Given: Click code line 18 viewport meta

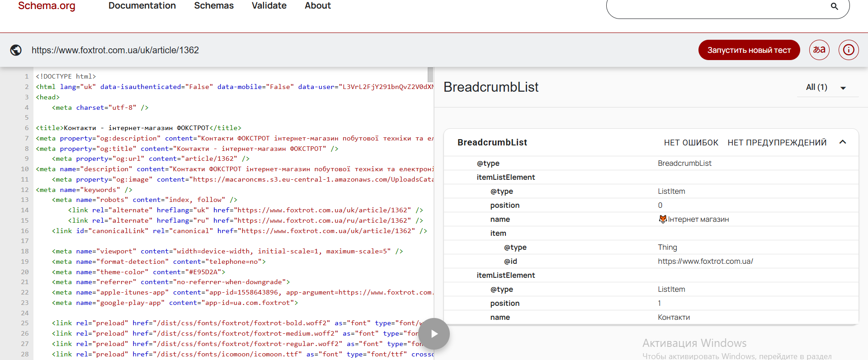Looking at the screenshot, I should click(x=227, y=252).
